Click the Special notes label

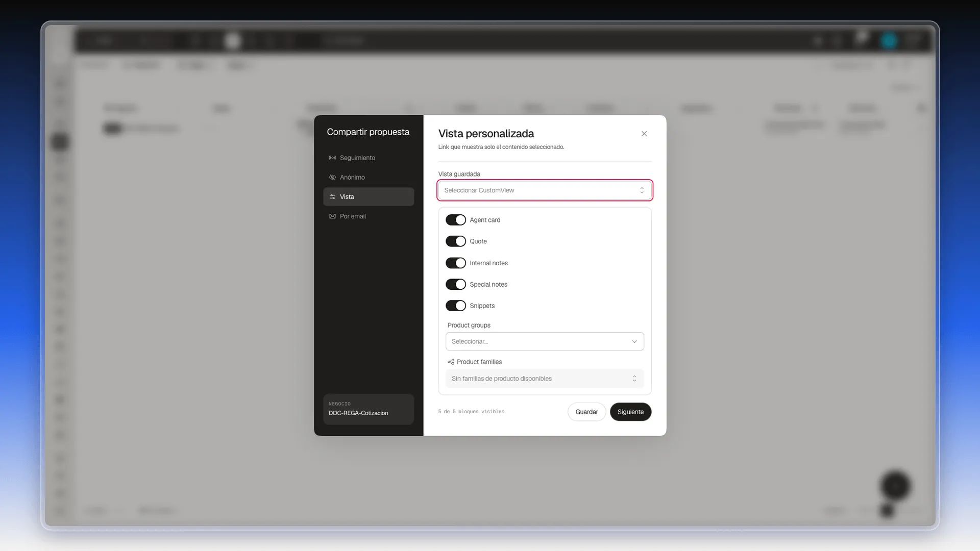point(488,285)
